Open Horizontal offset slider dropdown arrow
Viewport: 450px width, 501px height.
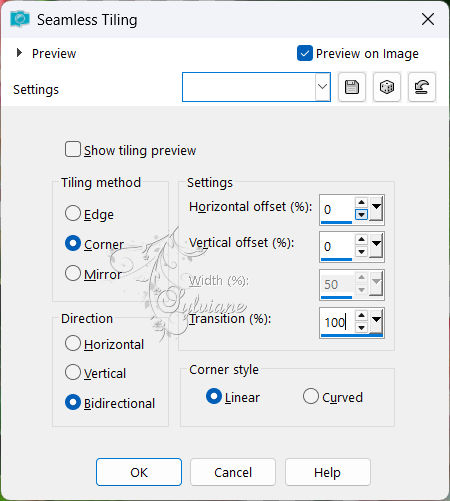(x=376, y=208)
